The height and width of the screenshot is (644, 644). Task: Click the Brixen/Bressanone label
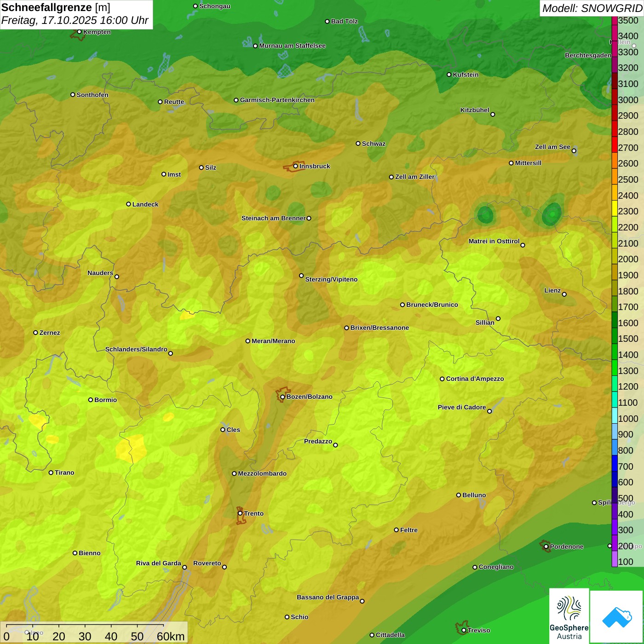379,328
